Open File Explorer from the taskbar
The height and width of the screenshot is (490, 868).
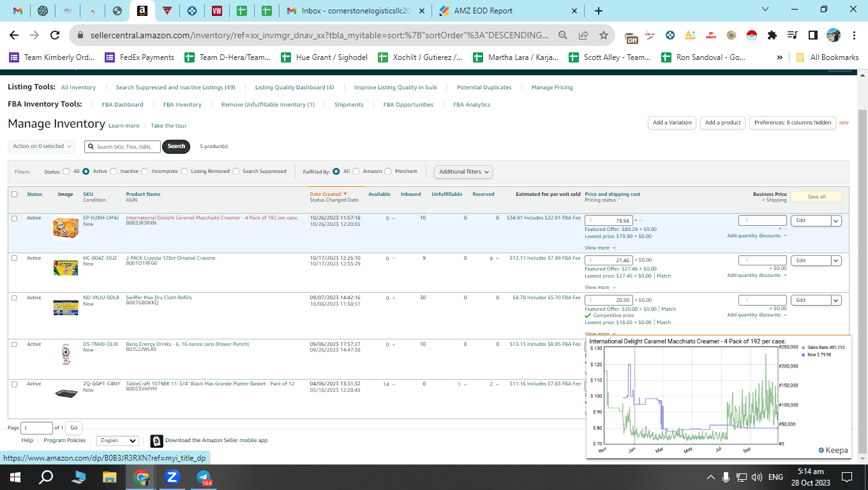click(x=110, y=477)
